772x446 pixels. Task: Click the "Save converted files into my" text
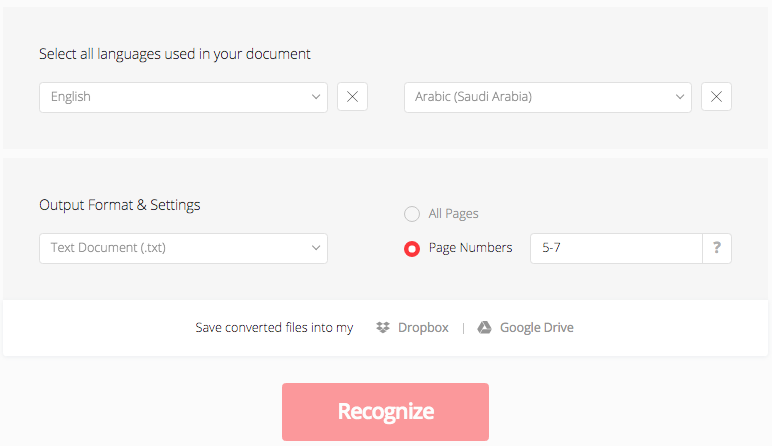(274, 328)
